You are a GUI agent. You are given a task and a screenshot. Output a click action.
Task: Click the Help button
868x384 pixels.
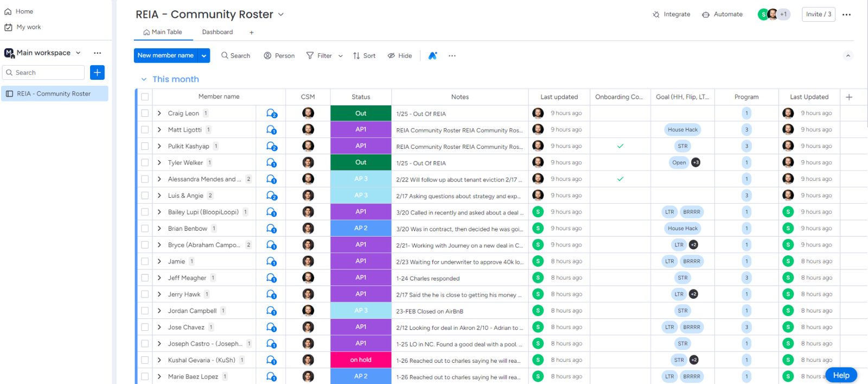[x=841, y=375]
